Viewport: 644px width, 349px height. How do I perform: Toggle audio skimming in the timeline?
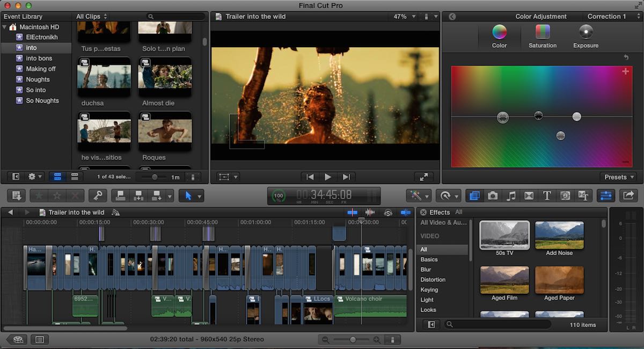[370, 213]
